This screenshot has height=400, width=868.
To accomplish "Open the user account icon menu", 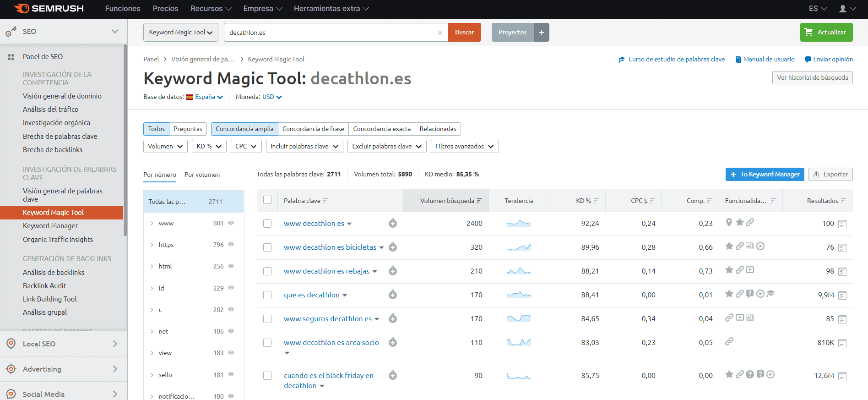I will coord(847,9).
